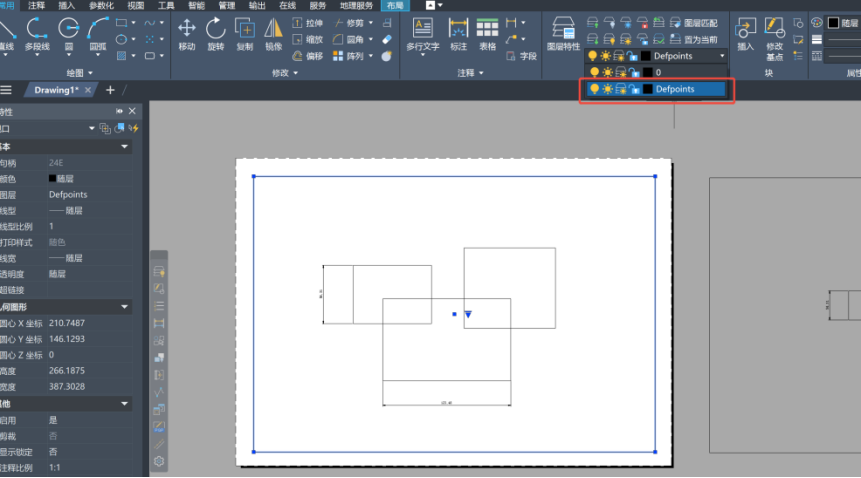Click the black color swatch for layer 0
The width and height of the screenshot is (861, 478).
point(648,72)
